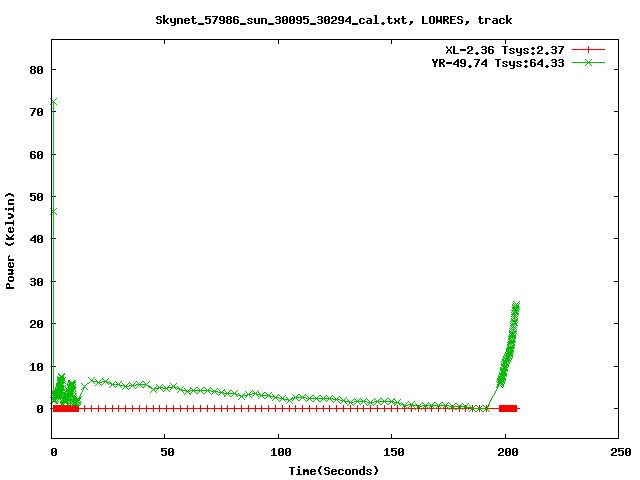Click the Power (Kelvin) y-axis label

(10, 241)
